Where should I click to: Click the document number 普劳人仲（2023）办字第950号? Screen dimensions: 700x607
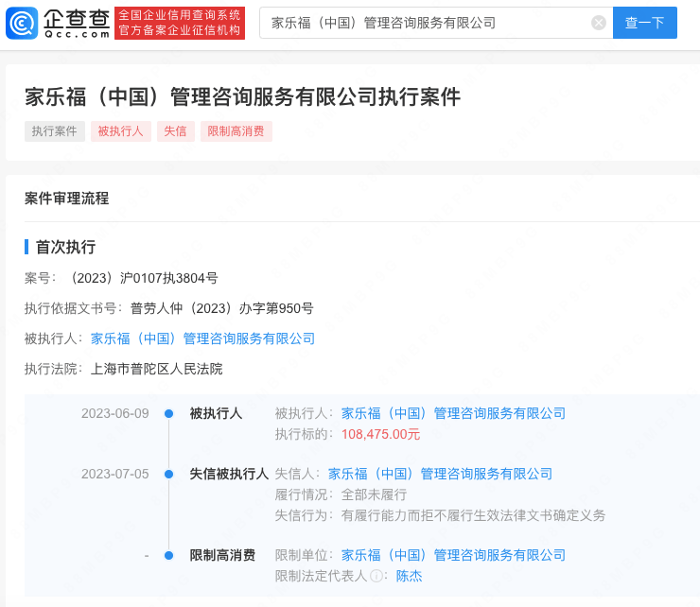[x=222, y=308]
